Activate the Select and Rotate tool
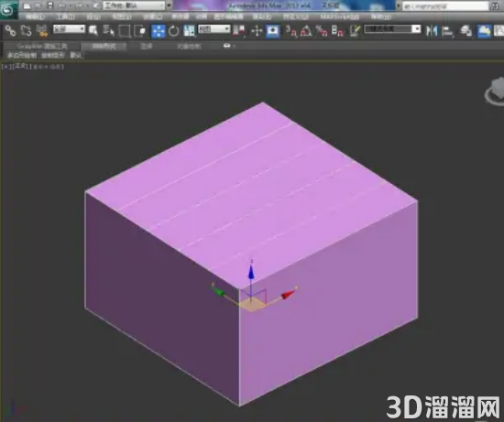Screen dimensions: 504x422 tap(173, 31)
